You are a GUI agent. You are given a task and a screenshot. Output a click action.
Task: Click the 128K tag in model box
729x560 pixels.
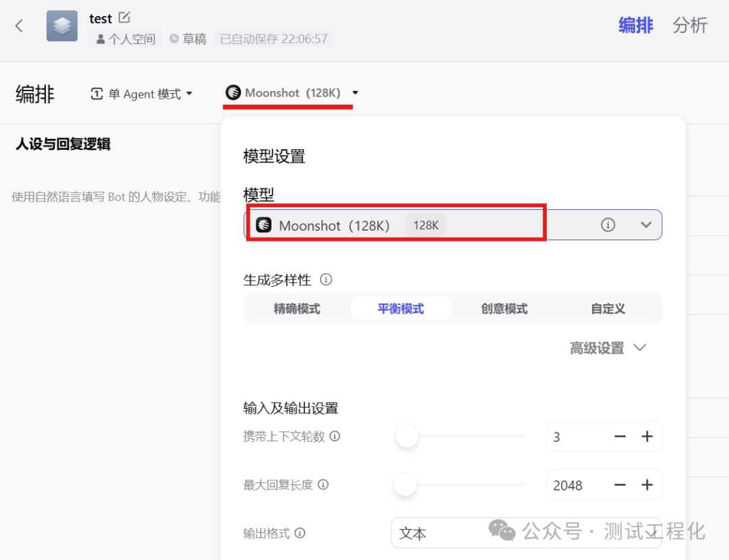point(426,225)
